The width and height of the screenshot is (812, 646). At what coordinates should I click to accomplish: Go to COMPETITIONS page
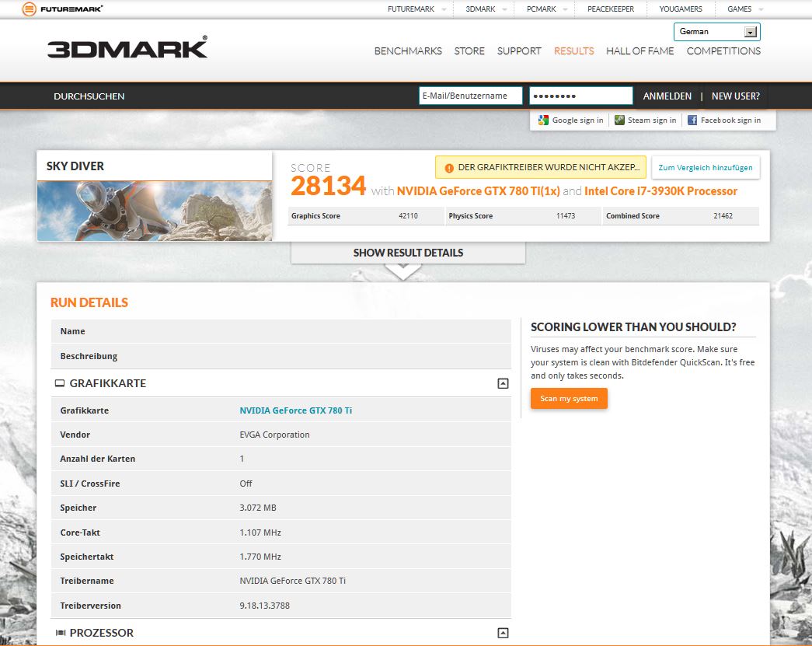[723, 51]
